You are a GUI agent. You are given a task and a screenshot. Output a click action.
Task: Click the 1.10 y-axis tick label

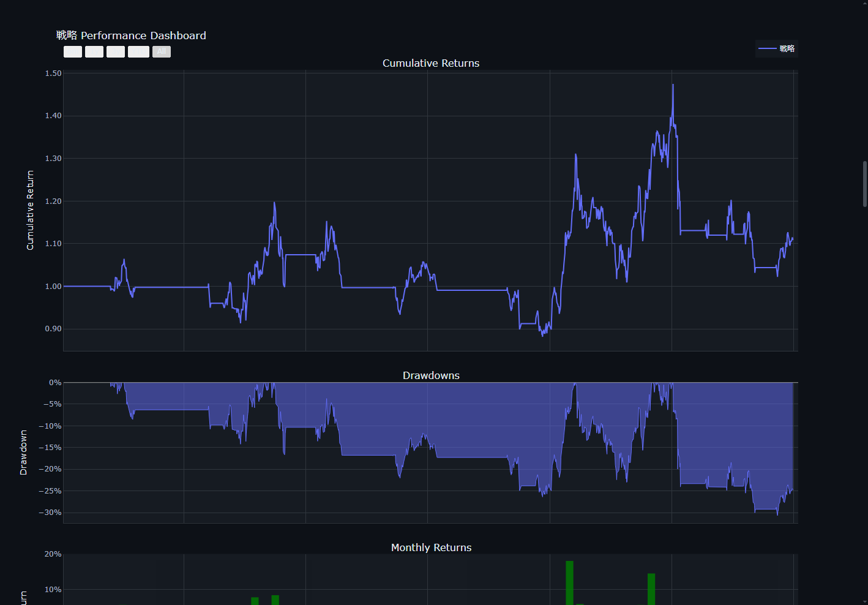pyautogui.click(x=53, y=244)
